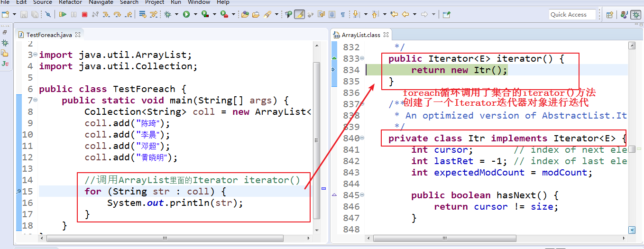Collapse the main method fold at line 7
The height and width of the screenshot is (249, 644).
[x=36, y=101]
